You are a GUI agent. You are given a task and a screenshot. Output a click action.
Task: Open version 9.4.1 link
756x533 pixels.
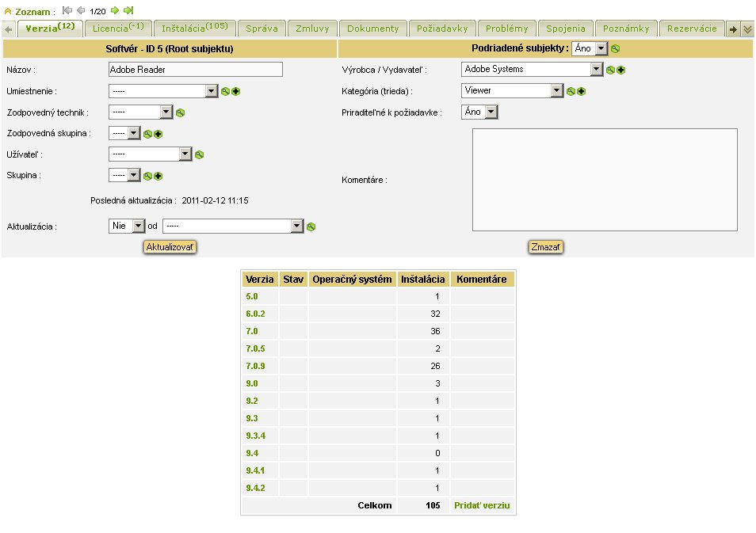[255, 470]
